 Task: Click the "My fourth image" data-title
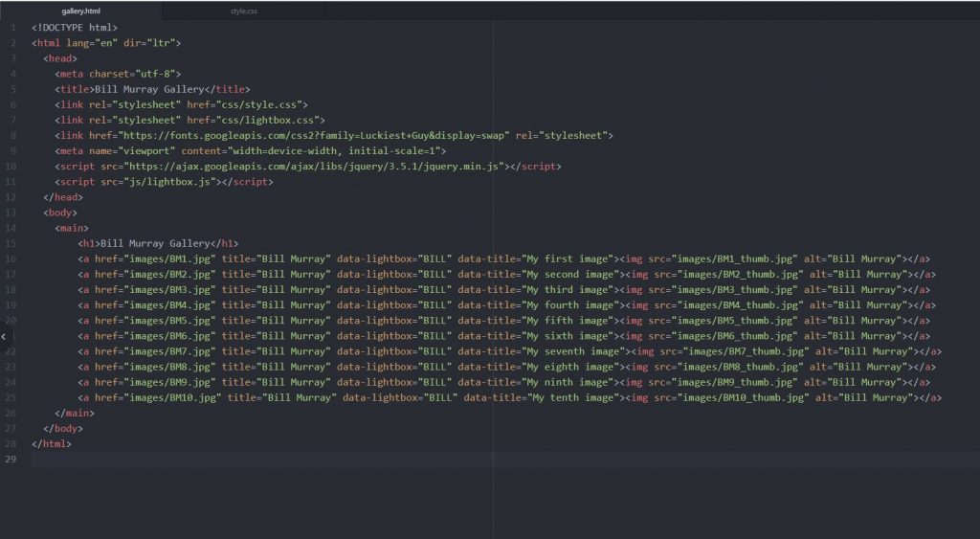[x=570, y=305]
